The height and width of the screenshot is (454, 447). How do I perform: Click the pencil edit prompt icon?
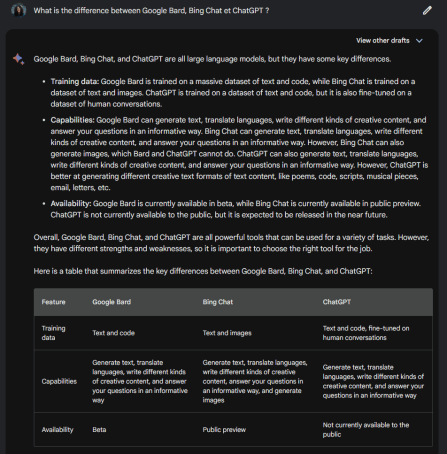pos(427,10)
